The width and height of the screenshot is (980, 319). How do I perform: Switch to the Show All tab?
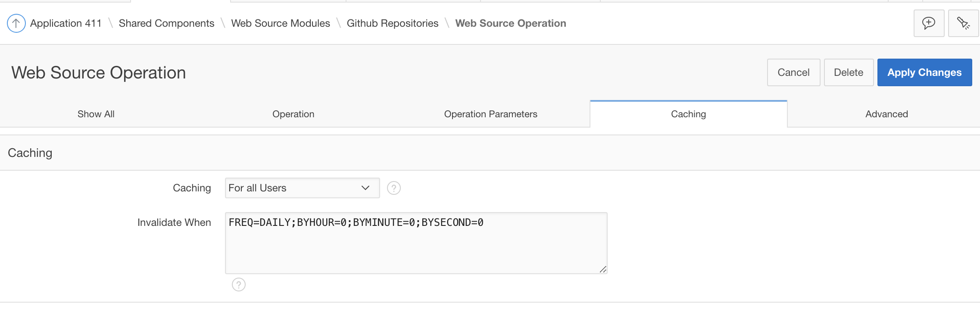[x=96, y=114]
